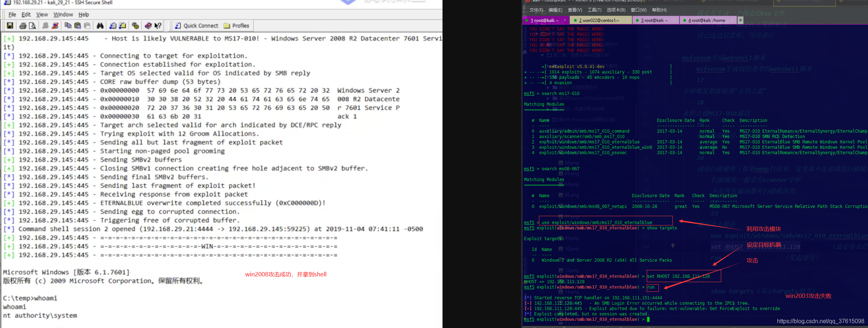Open New File Transfer Window icon

tap(122, 25)
